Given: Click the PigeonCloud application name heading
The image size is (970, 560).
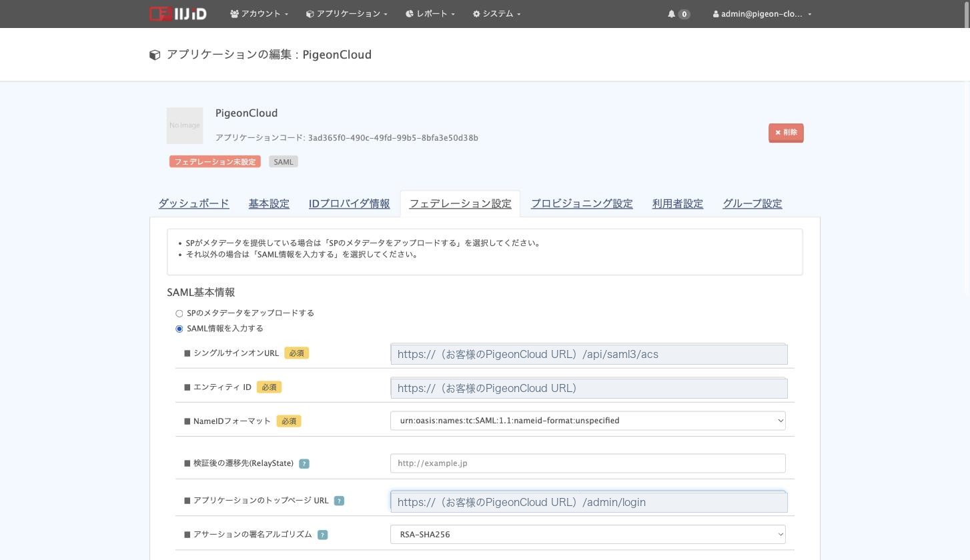Looking at the screenshot, I should tap(247, 113).
